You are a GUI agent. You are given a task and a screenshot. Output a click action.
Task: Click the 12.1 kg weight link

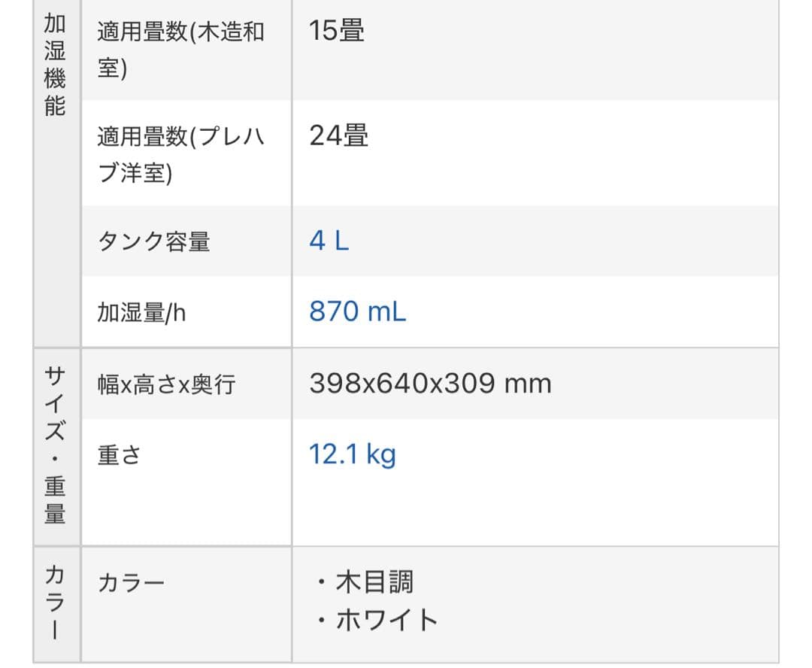352,454
